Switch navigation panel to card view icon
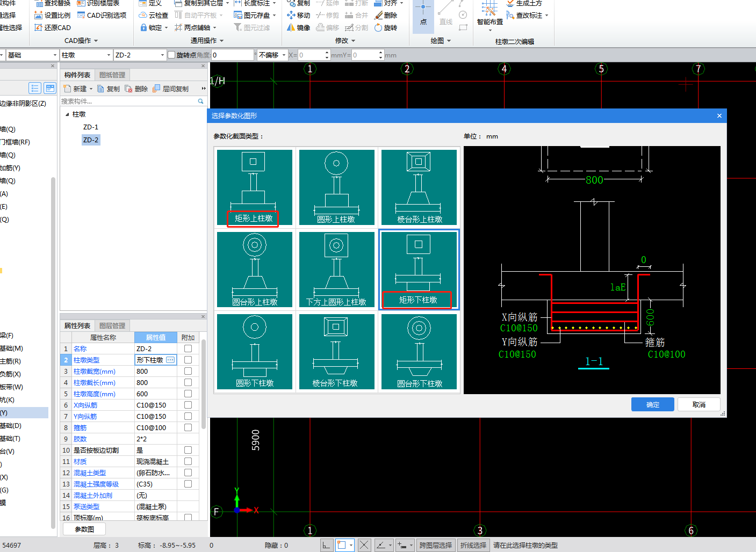The image size is (756, 552). pos(50,88)
